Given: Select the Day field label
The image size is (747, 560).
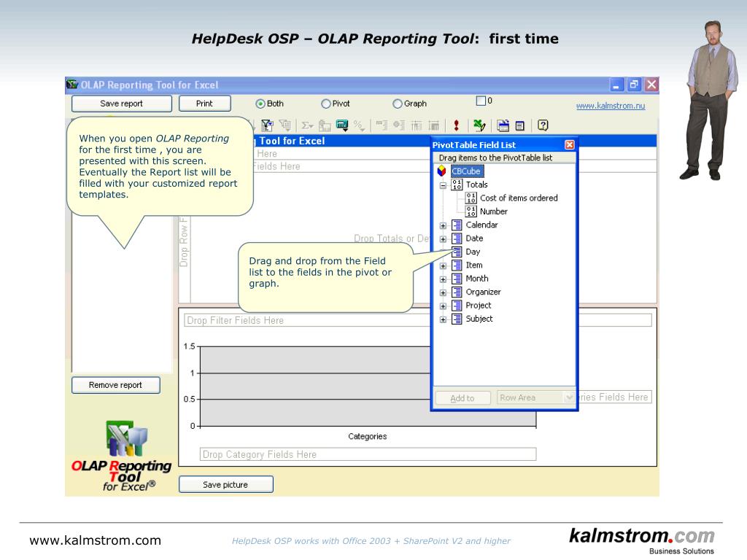Looking at the screenshot, I should point(473,252).
